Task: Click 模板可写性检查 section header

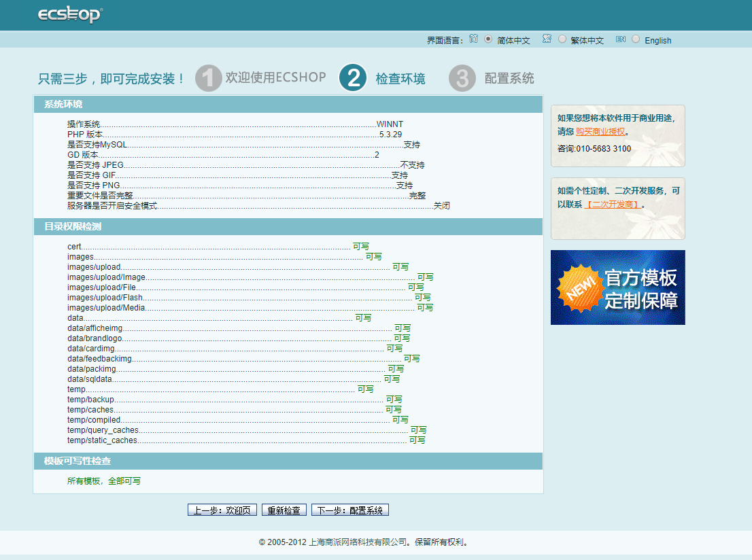Action: coord(288,461)
